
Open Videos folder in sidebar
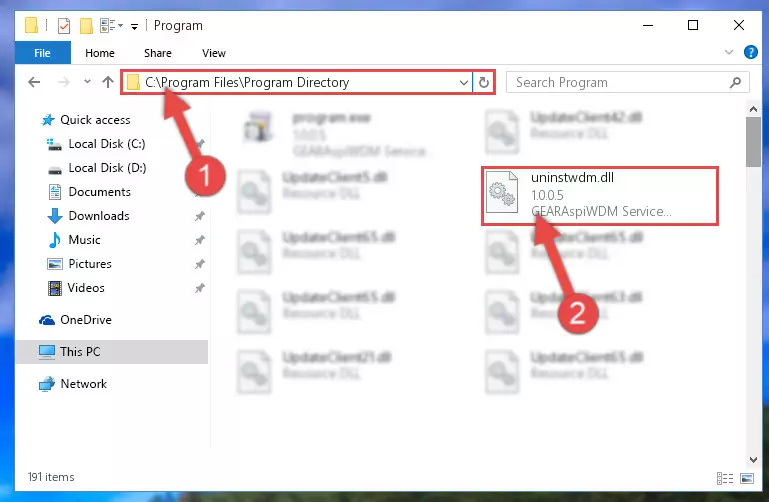[86, 288]
